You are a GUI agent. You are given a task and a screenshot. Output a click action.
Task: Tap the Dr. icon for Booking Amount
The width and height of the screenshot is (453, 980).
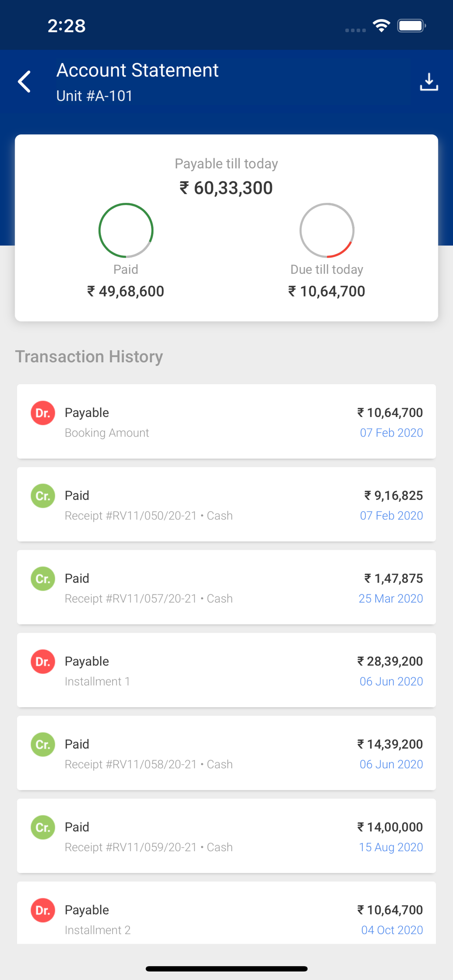coord(43,413)
